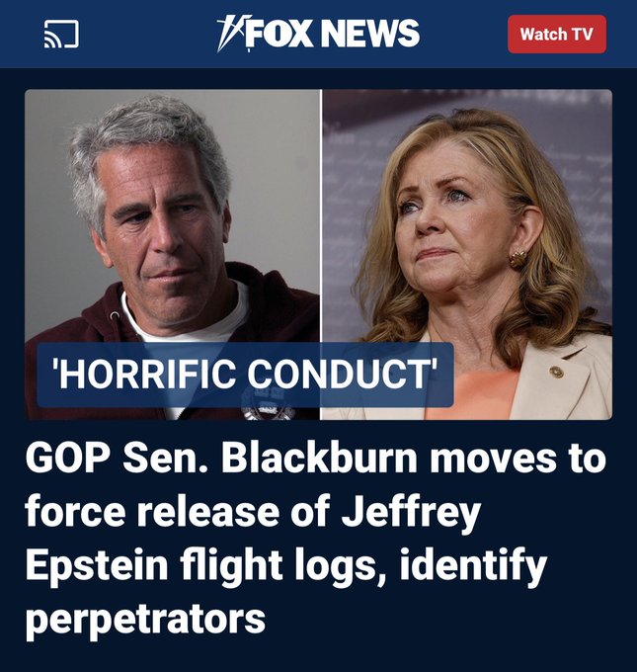Click the searchlight emblem beside Fox News text
Image resolution: width=637 pixels, height=672 pixels.
coord(231,34)
